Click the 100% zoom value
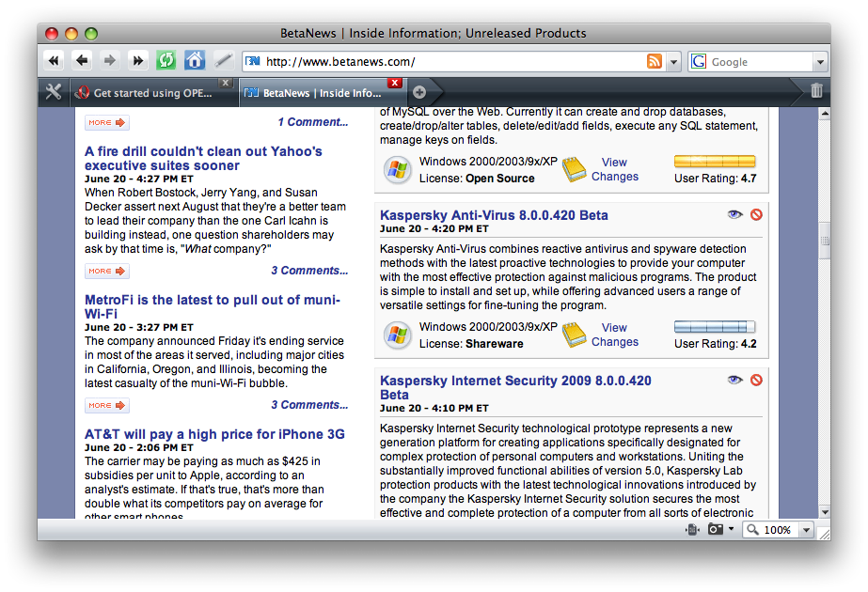The image size is (868, 592). [777, 530]
